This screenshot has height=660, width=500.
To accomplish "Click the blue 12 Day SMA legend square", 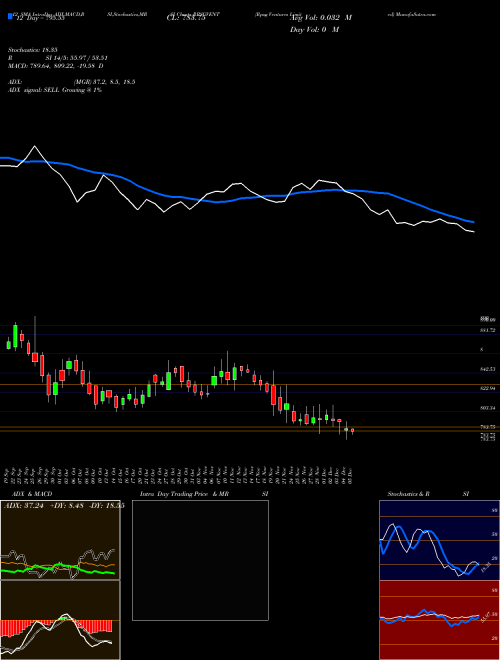I will [x=10, y=16].
